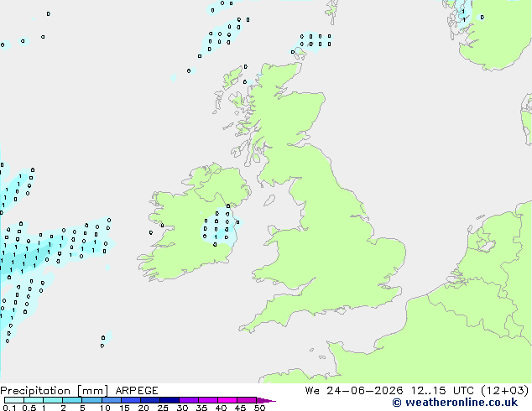Select the 45–50 mm legend color swatch
The image size is (532, 411).
click(x=247, y=400)
